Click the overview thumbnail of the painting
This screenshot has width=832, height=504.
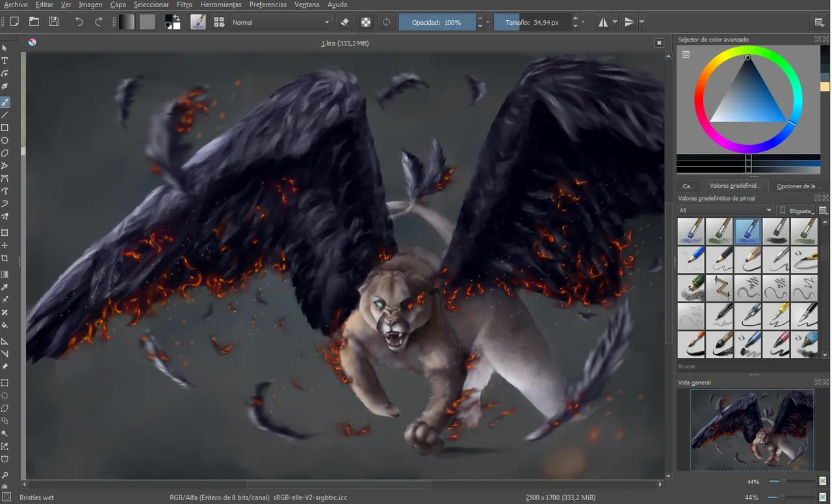pos(752,429)
